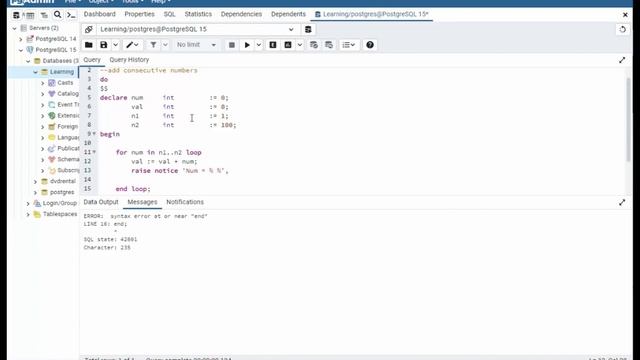Image resolution: width=640 pixels, height=360 pixels.
Task: Open the Filter options dropdown arrow
Action: click(x=165, y=45)
